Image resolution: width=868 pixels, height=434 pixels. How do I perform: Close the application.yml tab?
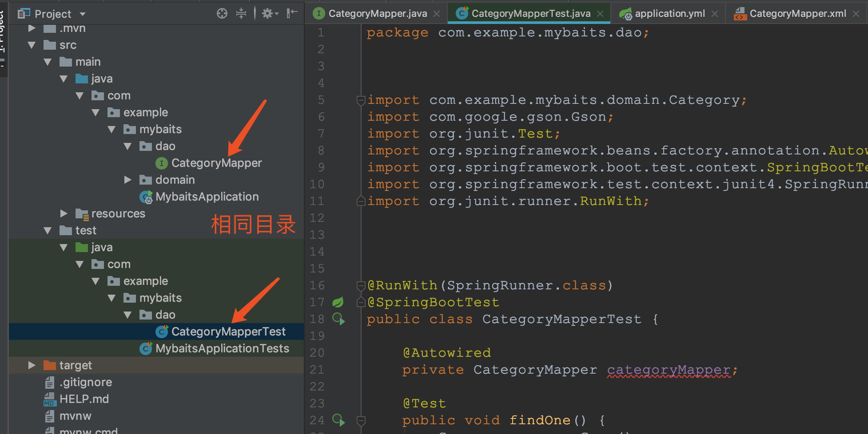[x=715, y=14]
